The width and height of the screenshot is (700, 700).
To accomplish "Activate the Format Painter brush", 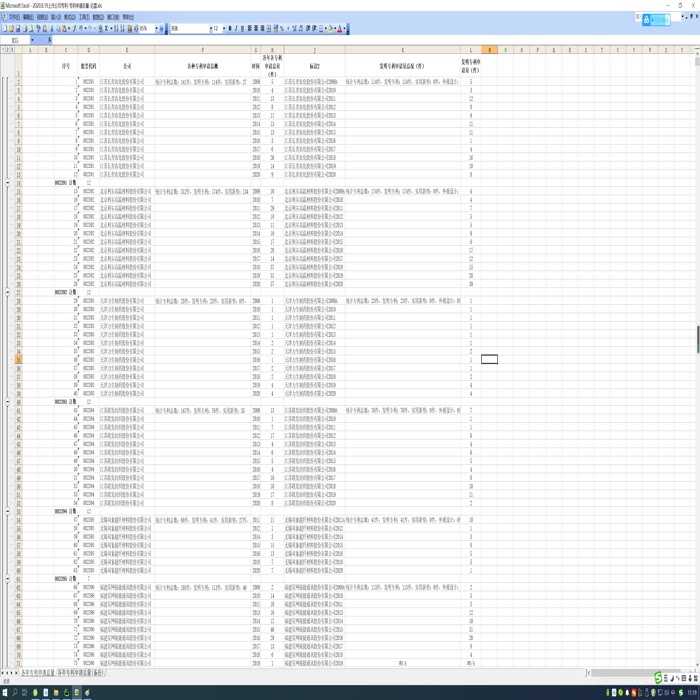I will pos(74,29).
